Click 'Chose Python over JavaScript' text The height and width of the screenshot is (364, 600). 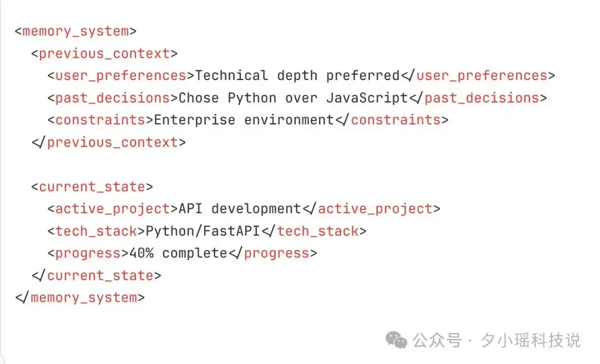pyautogui.click(x=293, y=98)
